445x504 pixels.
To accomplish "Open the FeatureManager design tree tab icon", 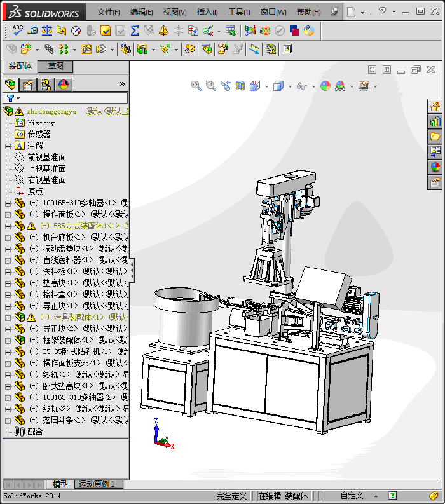I will coord(10,85).
